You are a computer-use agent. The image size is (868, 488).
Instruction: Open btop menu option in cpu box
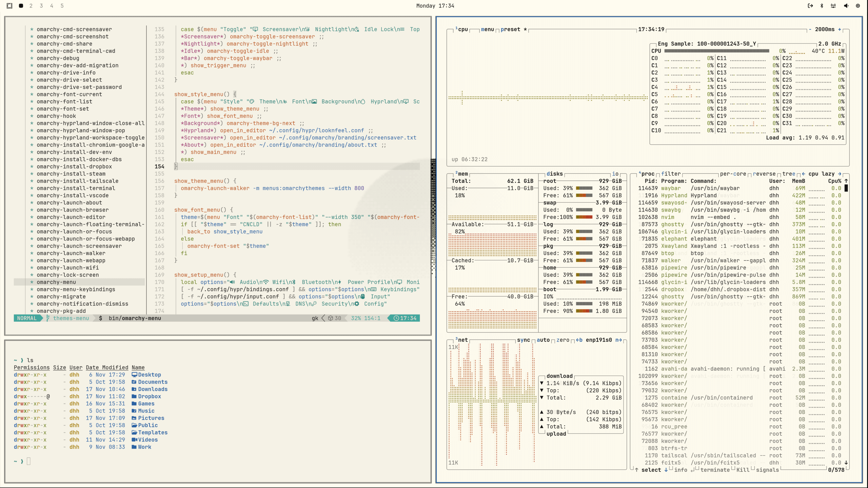click(x=487, y=29)
